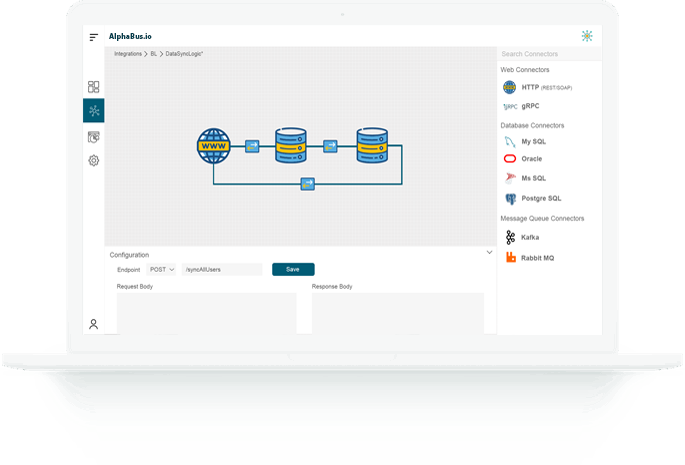Image resolution: width=685 pixels, height=465 pixels.
Task: Open the hamburger menu next to AlphaBus.io
Action: tap(94, 37)
